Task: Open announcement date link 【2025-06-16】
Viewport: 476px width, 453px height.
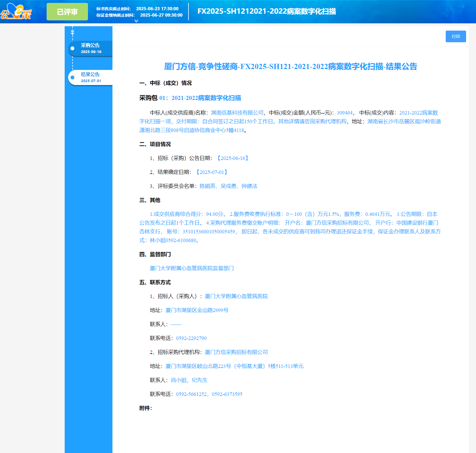Action: pos(232,158)
